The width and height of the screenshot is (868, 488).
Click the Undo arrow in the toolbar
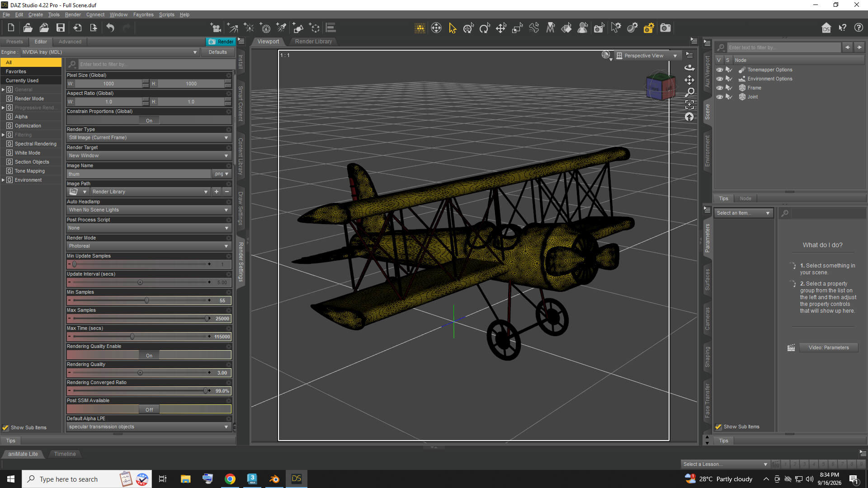point(110,28)
